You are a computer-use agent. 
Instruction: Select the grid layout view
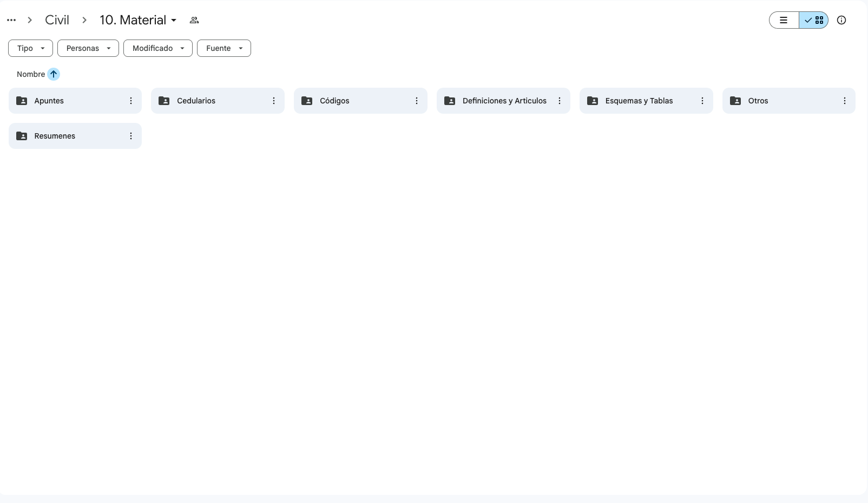pyautogui.click(x=814, y=20)
